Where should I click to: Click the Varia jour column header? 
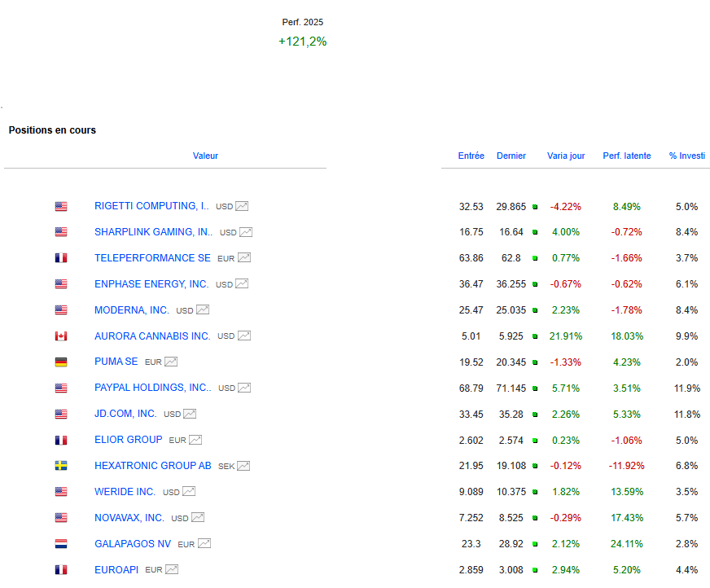(x=566, y=156)
